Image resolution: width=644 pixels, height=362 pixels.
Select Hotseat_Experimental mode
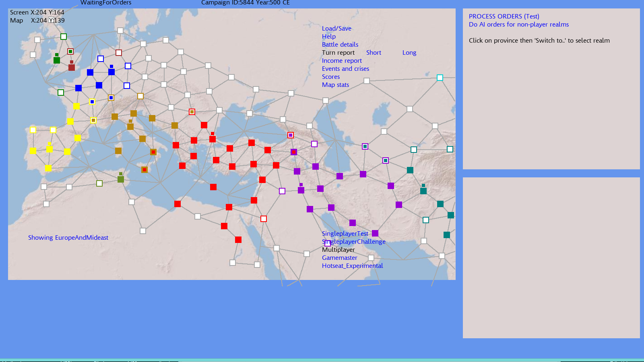(352, 266)
